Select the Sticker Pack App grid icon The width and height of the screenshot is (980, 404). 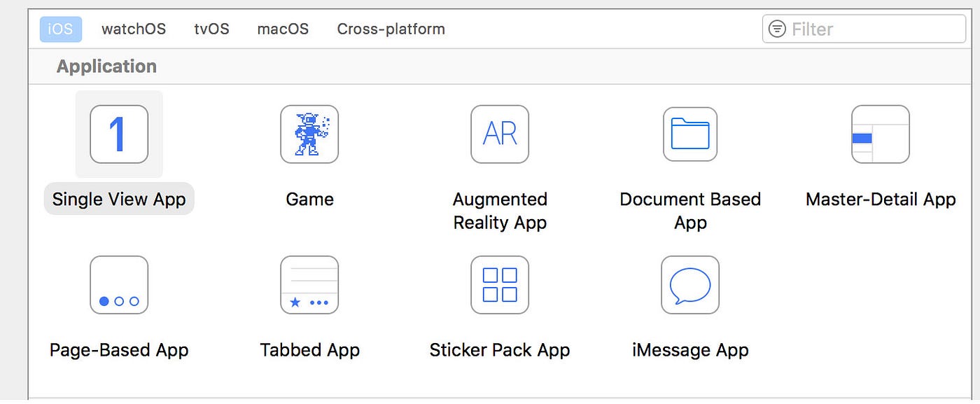click(x=500, y=285)
